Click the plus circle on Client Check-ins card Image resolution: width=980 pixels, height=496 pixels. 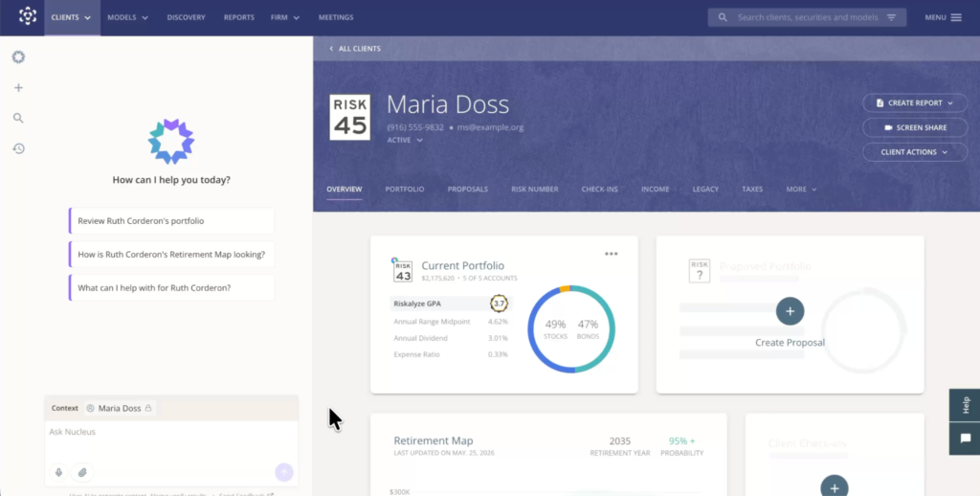[x=835, y=488]
